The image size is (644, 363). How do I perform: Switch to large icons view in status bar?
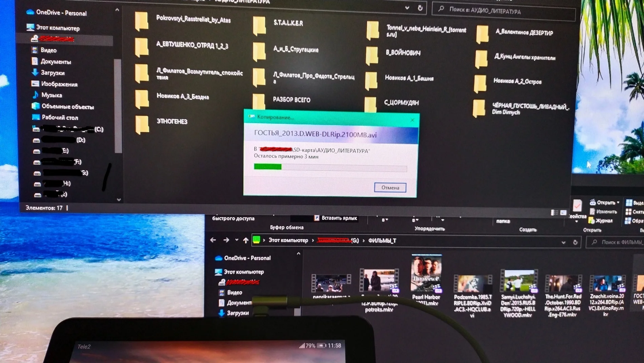click(x=563, y=213)
